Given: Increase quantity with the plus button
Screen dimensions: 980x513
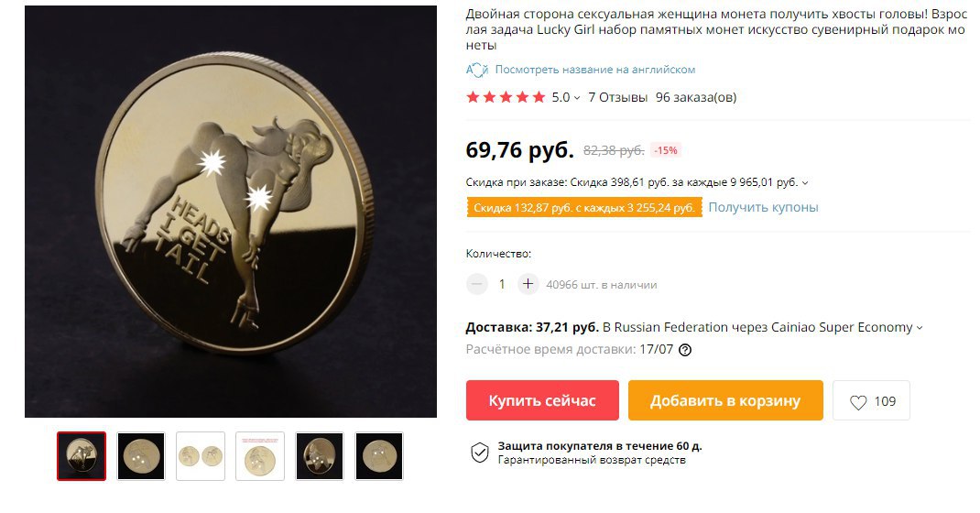Looking at the screenshot, I should 528,284.
